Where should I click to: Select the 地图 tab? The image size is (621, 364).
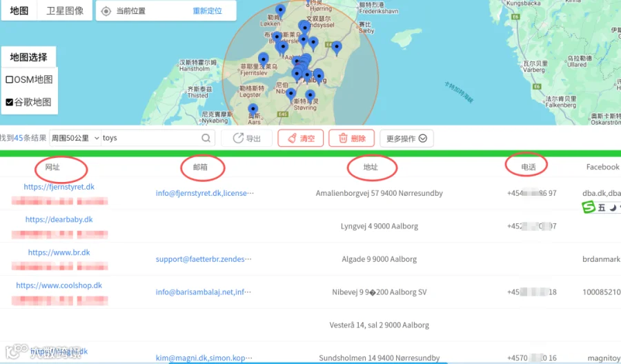19,10
